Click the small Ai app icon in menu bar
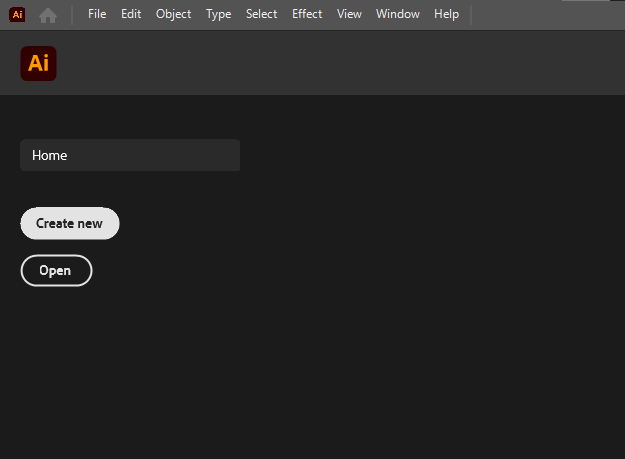Screen dimensions: 625x459 tap(17, 15)
